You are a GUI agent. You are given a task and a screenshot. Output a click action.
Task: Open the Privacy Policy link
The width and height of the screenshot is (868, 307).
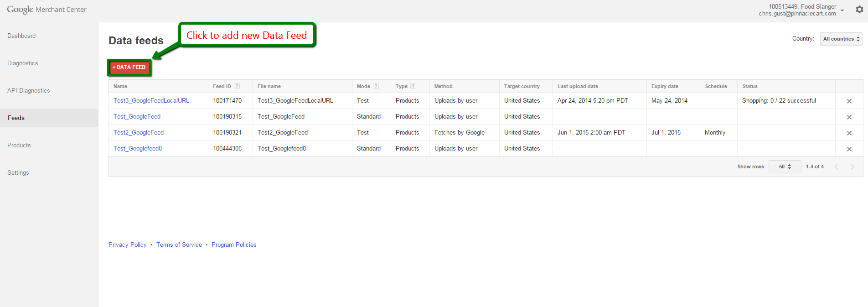pyautogui.click(x=128, y=245)
